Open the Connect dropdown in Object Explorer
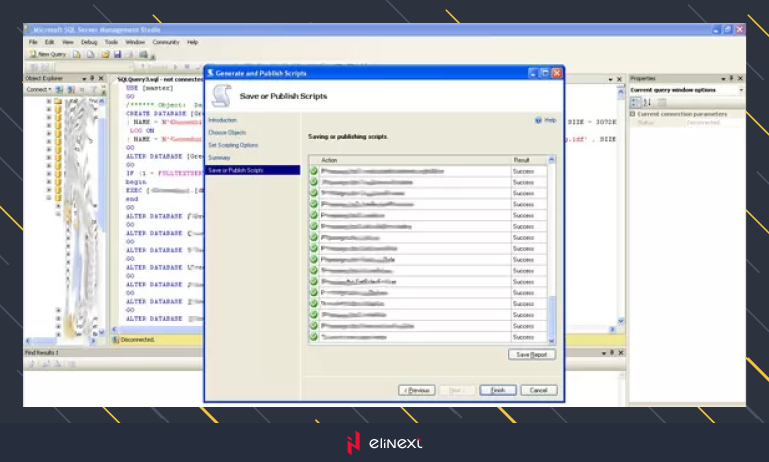 [40, 89]
